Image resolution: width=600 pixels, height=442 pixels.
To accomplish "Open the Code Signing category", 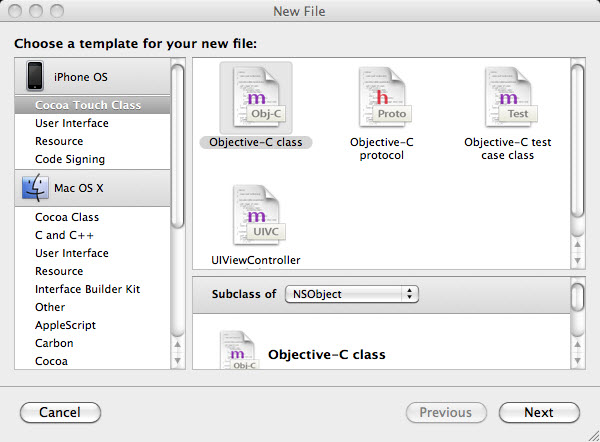I will tap(92, 159).
